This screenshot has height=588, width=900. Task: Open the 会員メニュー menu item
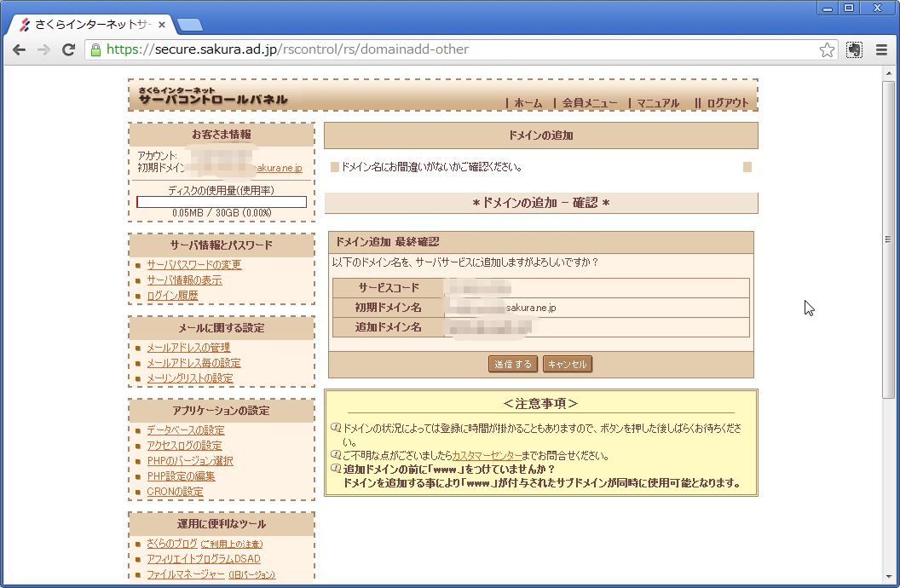[590, 103]
